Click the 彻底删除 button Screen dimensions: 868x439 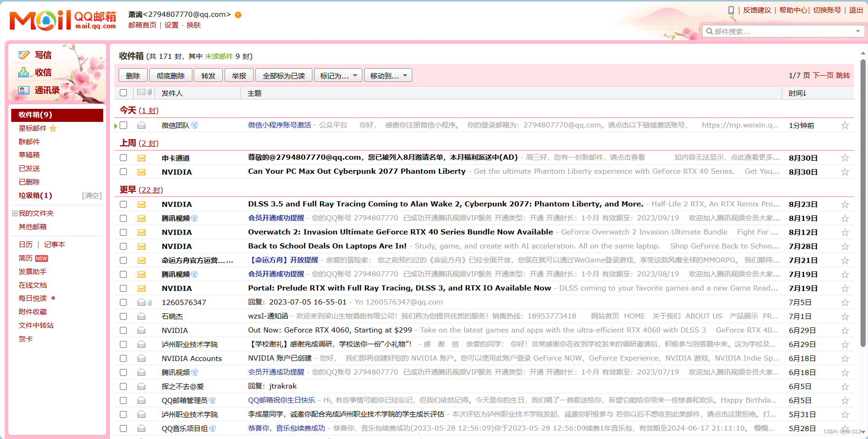tap(170, 76)
